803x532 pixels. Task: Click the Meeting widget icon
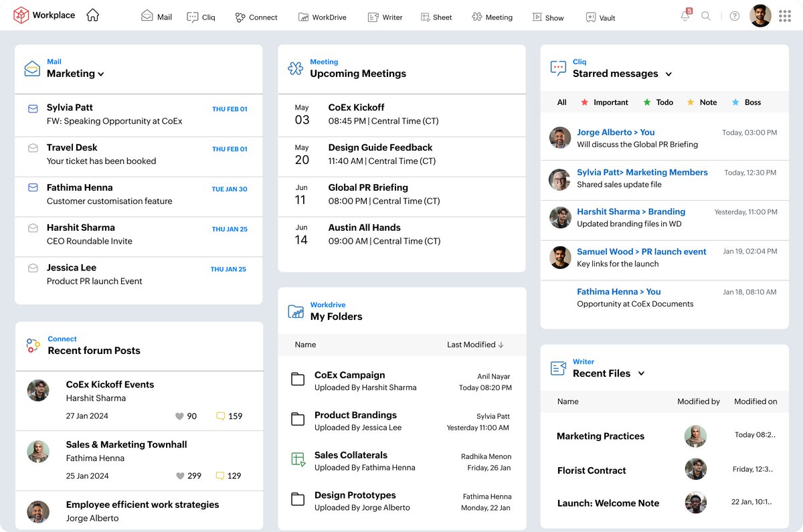tap(295, 68)
